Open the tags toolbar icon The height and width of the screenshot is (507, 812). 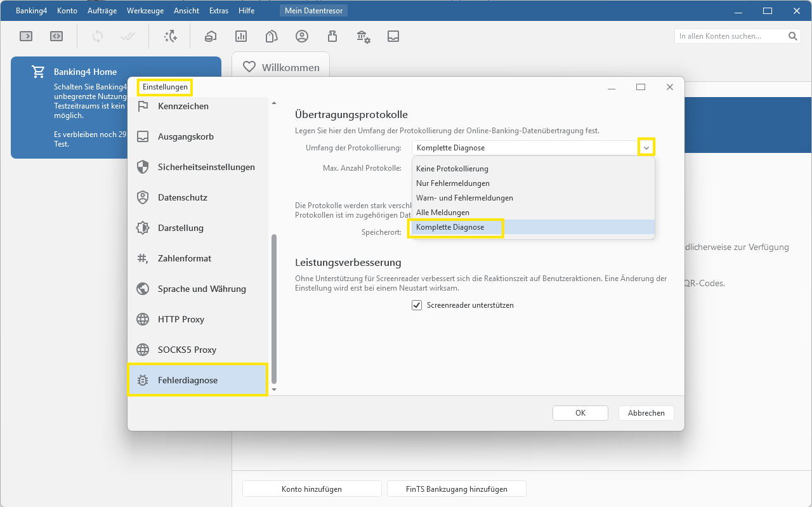[272, 36]
